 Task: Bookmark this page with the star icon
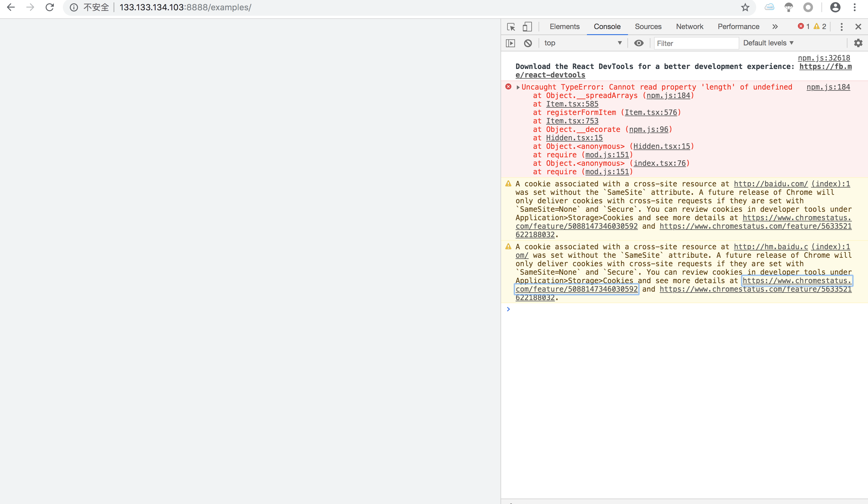click(x=745, y=7)
